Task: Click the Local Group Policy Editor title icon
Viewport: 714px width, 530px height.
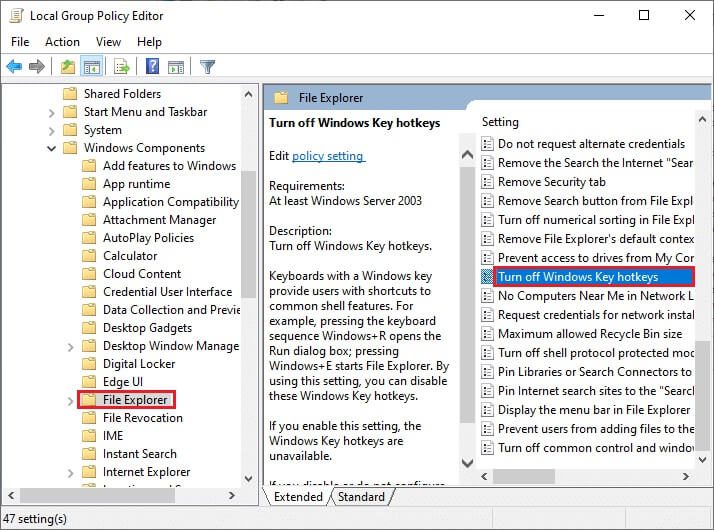Action: 16,15
